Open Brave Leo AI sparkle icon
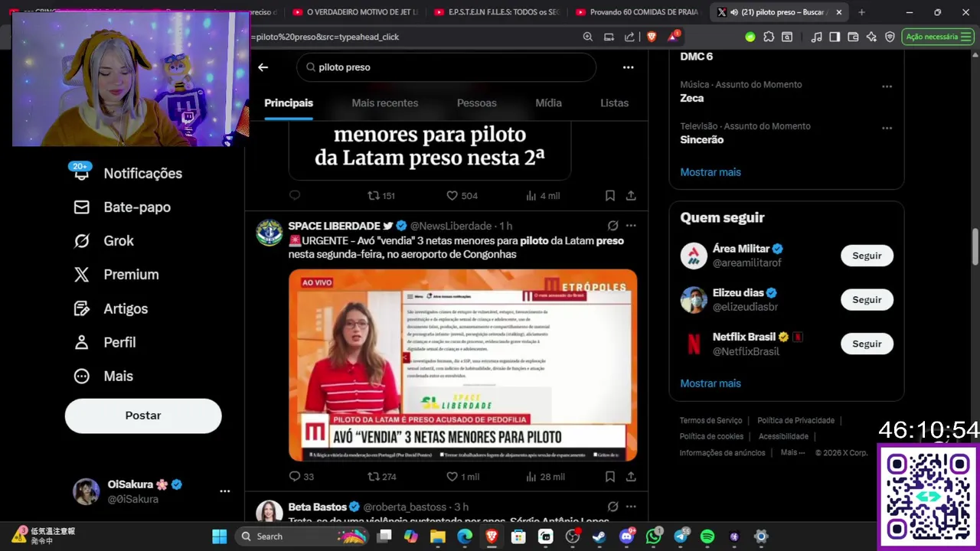The image size is (980, 551). pos(871,37)
